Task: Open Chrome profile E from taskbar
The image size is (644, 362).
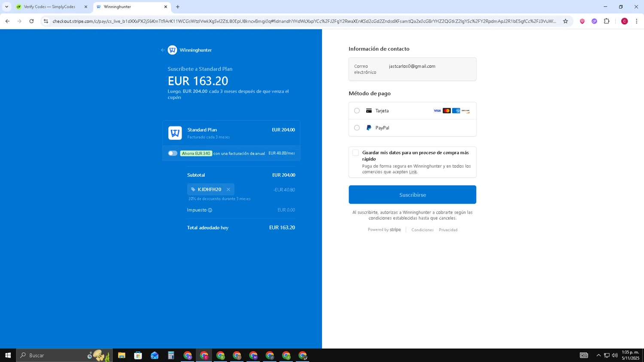Action: (x=220, y=355)
